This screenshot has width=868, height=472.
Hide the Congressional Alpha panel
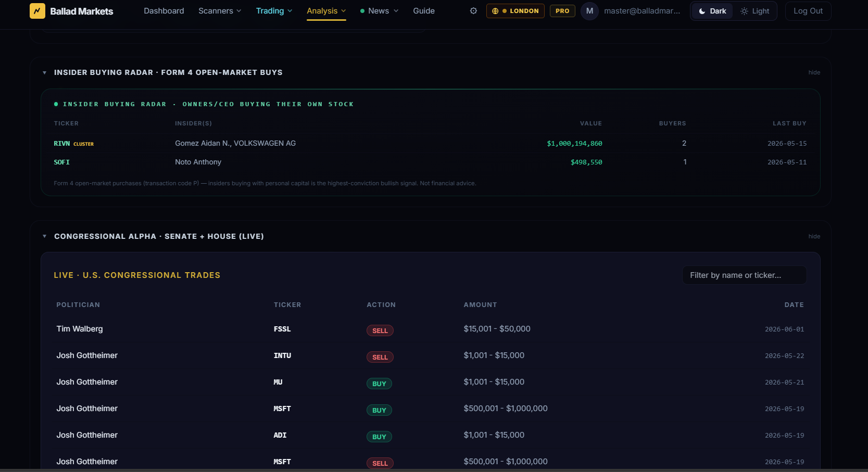coord(814,237)
